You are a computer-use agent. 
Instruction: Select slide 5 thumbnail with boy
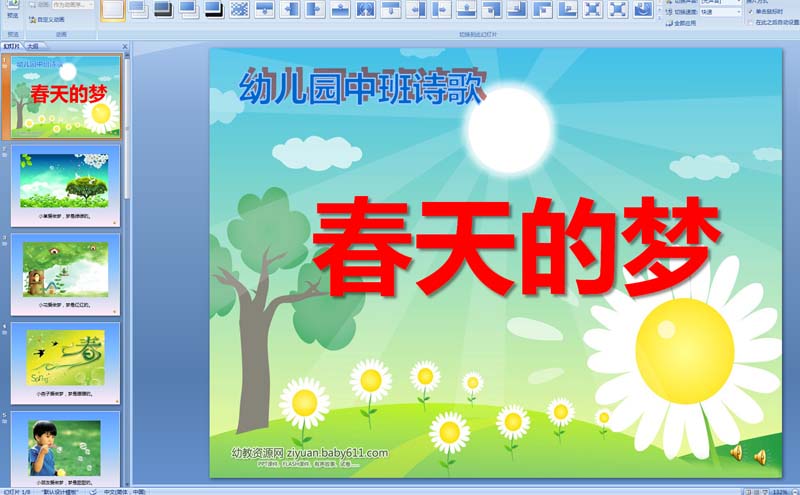click(x=66, y=449)
